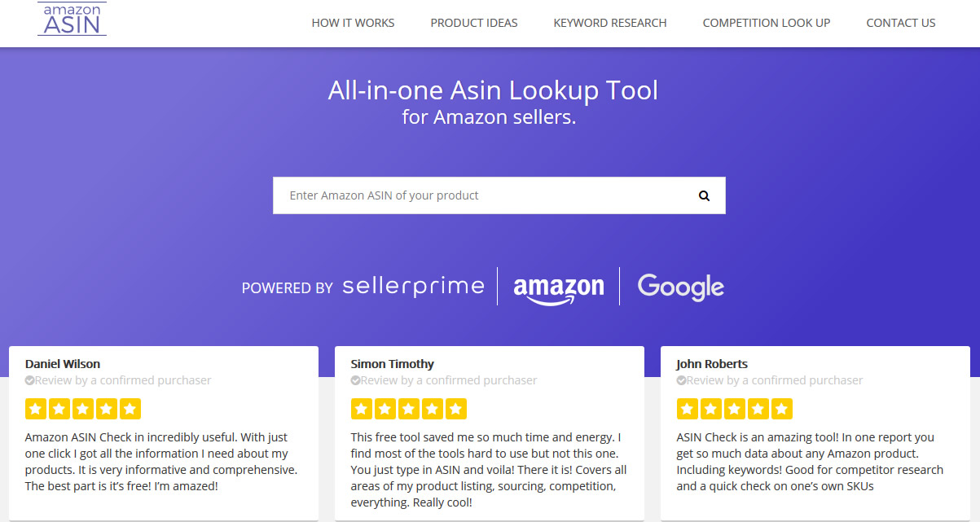Click the first star in Simon Timothy's review
Screen dimensions: 980x522
click(x=362, y=409)
